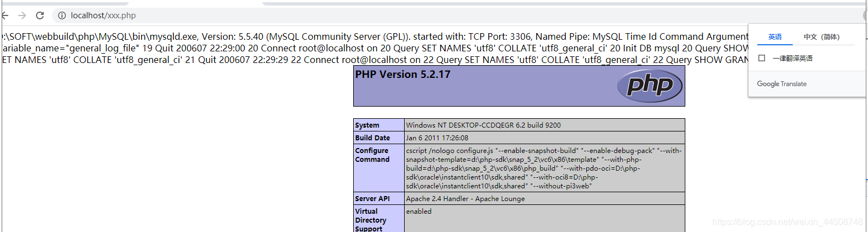
Task: Click the PHP logo image
Action: (649, 86)
